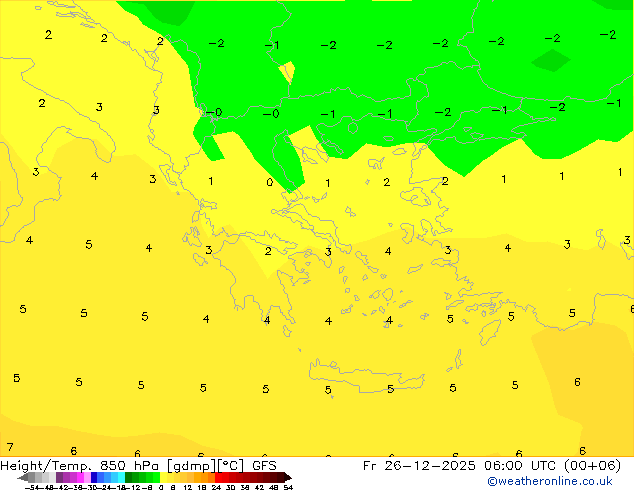The width and height of the screenshot is (634, 490).
Task: Click the 30 label under the color scale
Action: [230, 487]
